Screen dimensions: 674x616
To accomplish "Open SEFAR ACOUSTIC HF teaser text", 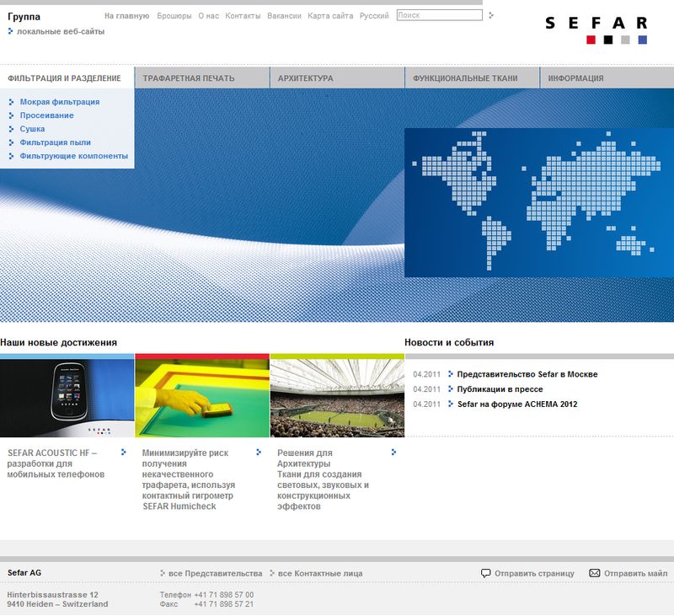I will pyautogui.click(x=56, y=463).
